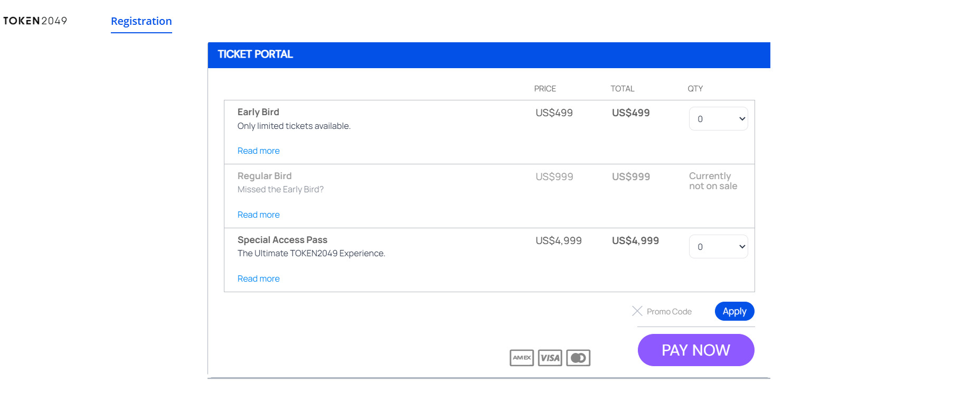
Task: Click the TOKEN2049 logo
Action: click(x=35, y=21)
